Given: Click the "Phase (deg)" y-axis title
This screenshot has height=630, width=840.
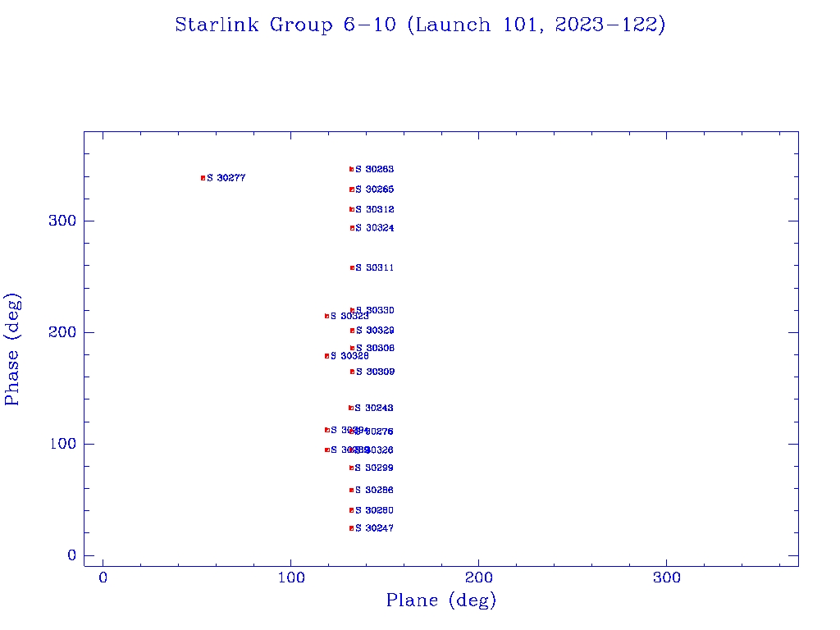Looking at the screenshot, I should [x=11, y=349].
